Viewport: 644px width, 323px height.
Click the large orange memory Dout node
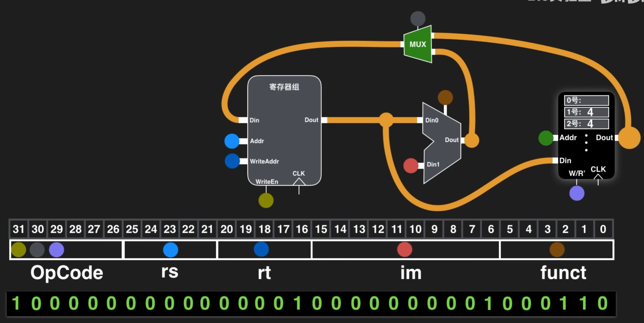[629, 138]
